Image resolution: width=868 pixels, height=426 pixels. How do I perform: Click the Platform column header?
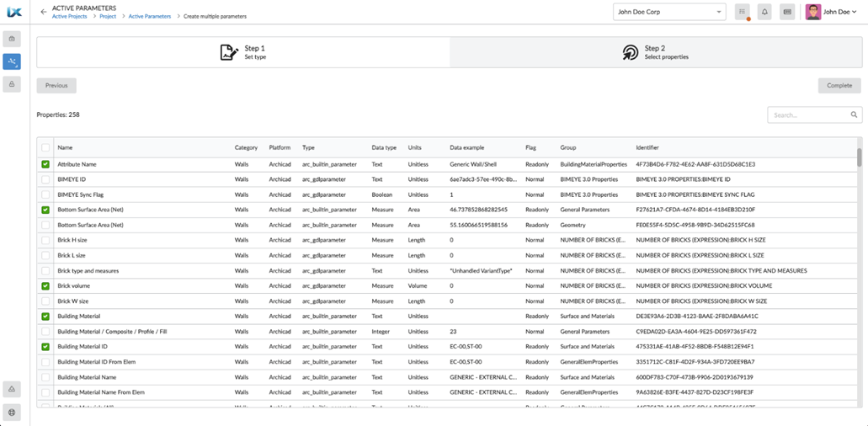coord(280,147)
